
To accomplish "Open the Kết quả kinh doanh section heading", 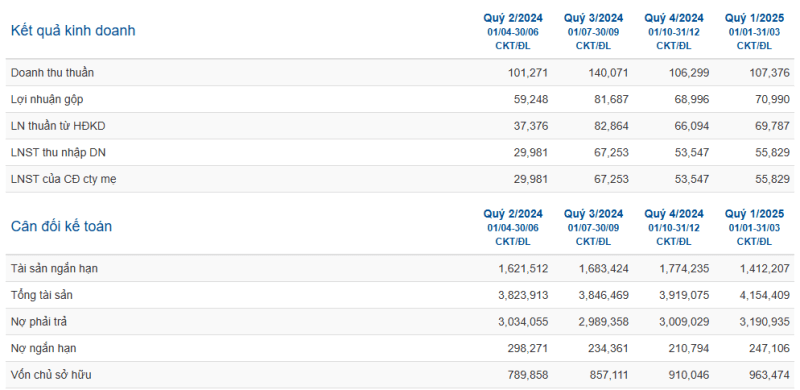I will click(x=73, y=31).
